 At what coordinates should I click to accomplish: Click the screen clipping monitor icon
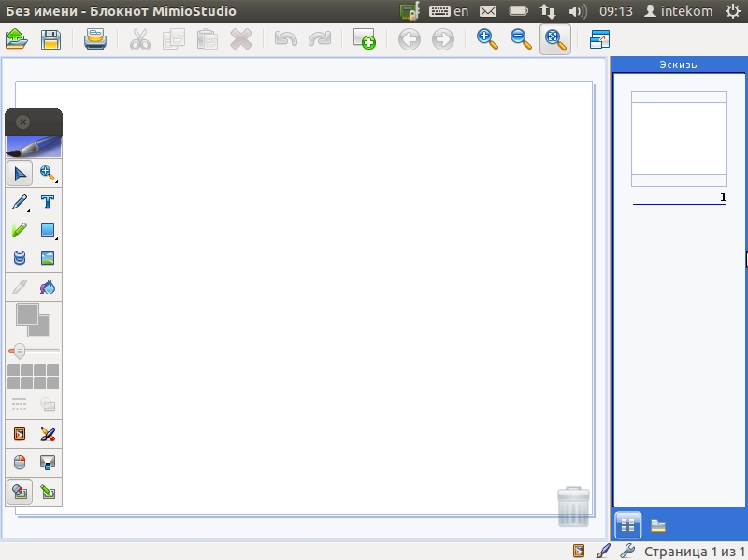click(48, 463)
